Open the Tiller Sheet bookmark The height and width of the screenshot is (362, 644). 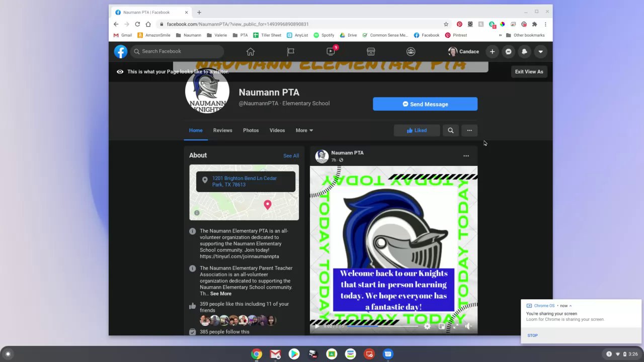click(x=267, y=35)
